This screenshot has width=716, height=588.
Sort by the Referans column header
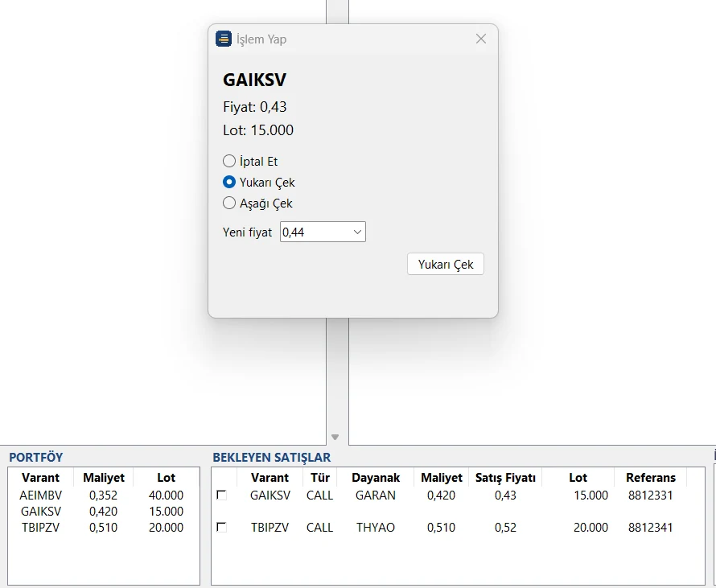coord(651,478)
